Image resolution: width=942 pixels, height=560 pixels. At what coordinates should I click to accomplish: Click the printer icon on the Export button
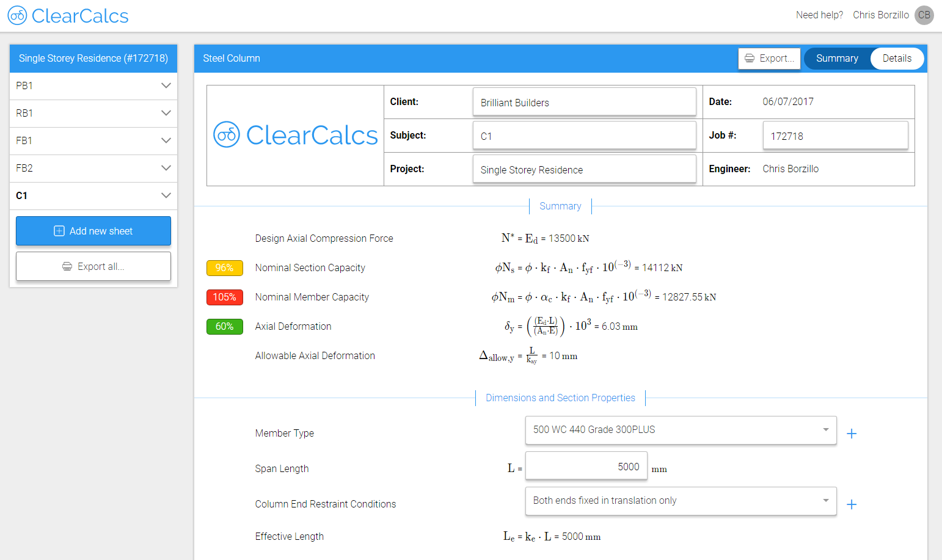(x=750, y=58)
